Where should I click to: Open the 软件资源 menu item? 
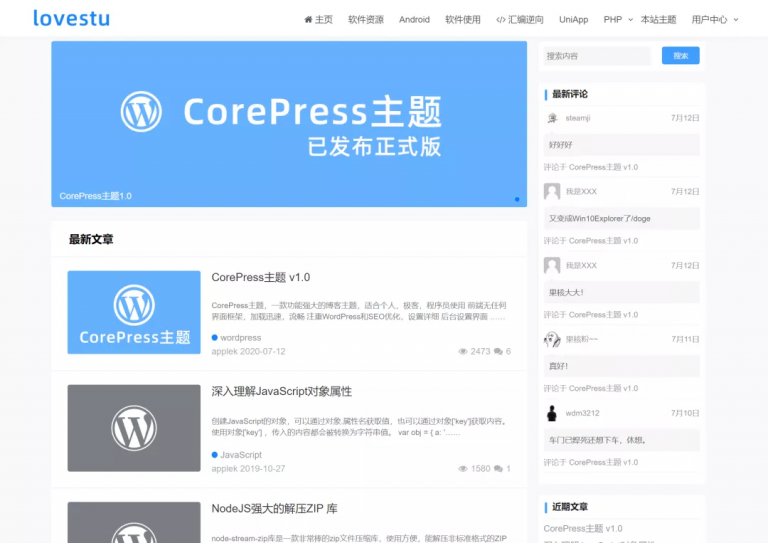pos(366,19)
